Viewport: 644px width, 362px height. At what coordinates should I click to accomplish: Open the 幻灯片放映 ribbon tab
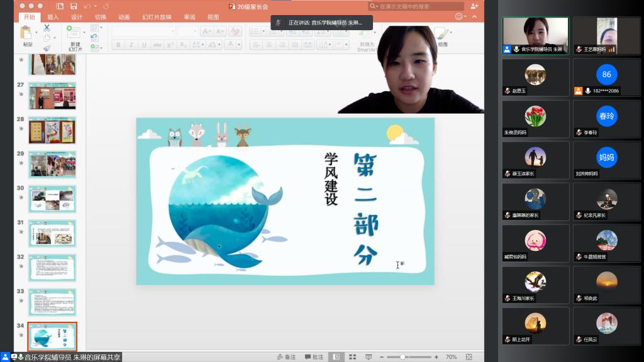pyautogui.click(x=157, y=17)
